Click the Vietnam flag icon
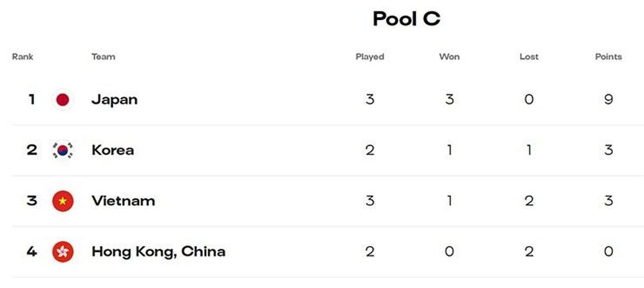644x288 pixels. (63, 201)
